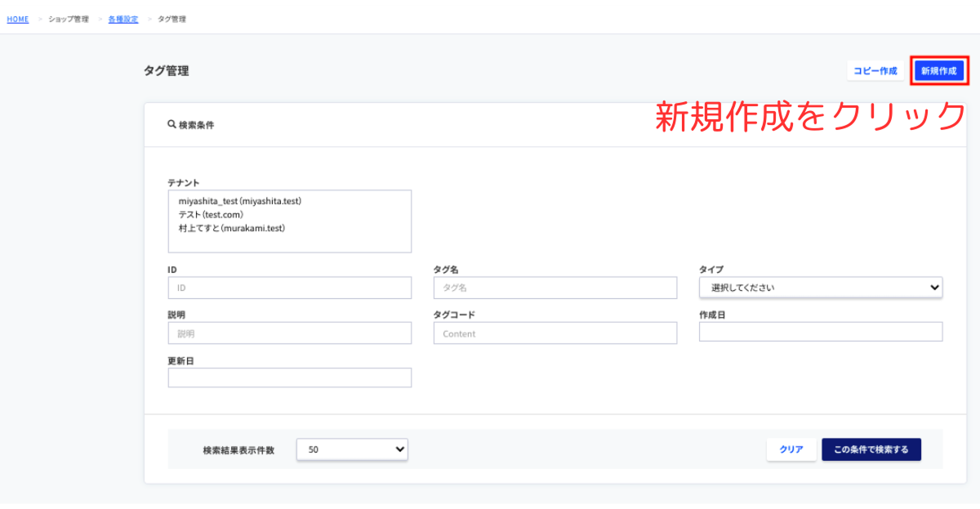
Task: Choose 村上てすと (murakami.test) tenant
Action: click(x=232, y=228)
